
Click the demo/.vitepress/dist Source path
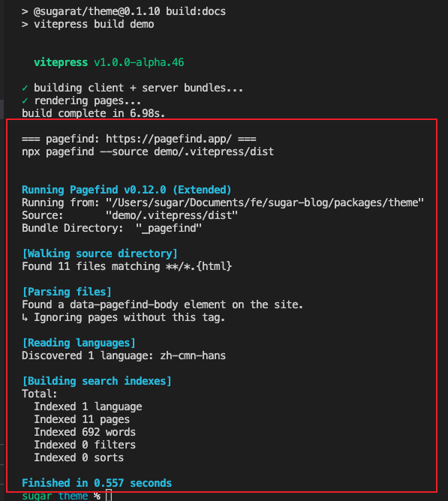coord(172,215)
